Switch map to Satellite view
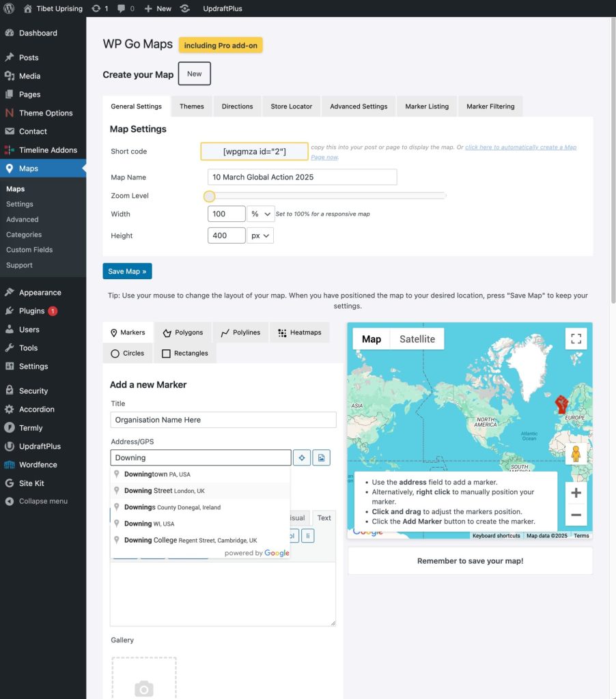Screen dimensions: 616x699 417,339
